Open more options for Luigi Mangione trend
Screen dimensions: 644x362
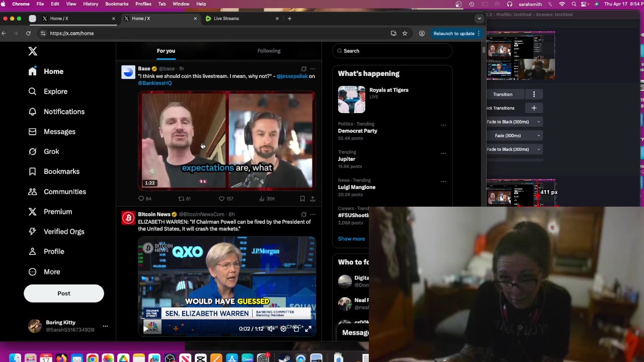[x=443, y=182]
